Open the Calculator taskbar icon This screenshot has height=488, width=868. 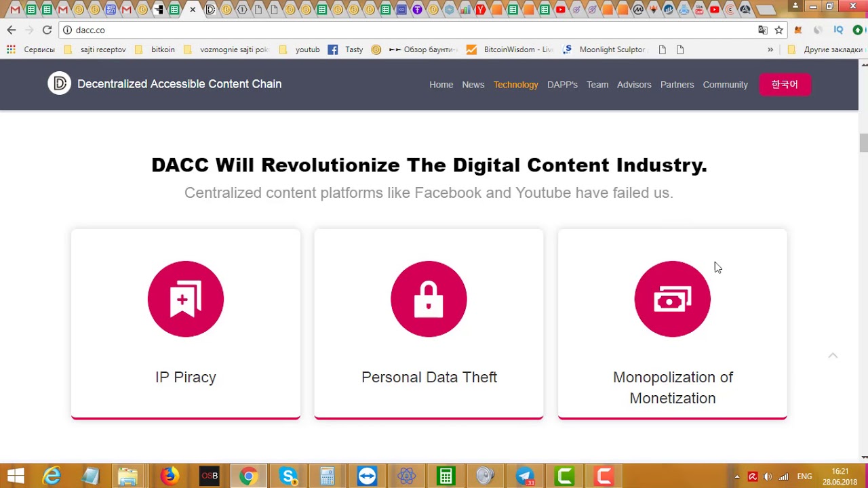(x=327, y=476)
